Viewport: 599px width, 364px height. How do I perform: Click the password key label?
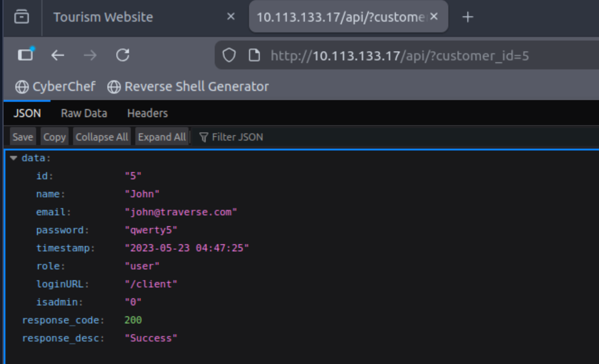pyautogui.click(x=60, y=230)
